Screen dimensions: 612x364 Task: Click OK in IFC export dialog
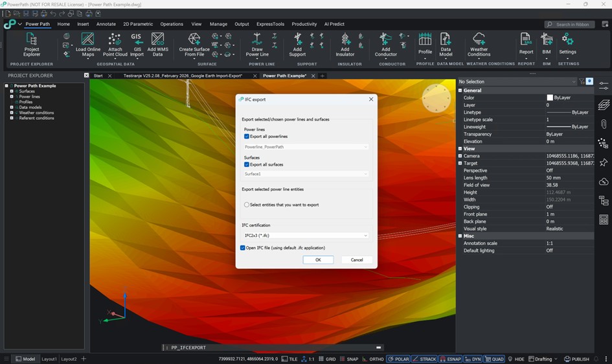[318, 260]
